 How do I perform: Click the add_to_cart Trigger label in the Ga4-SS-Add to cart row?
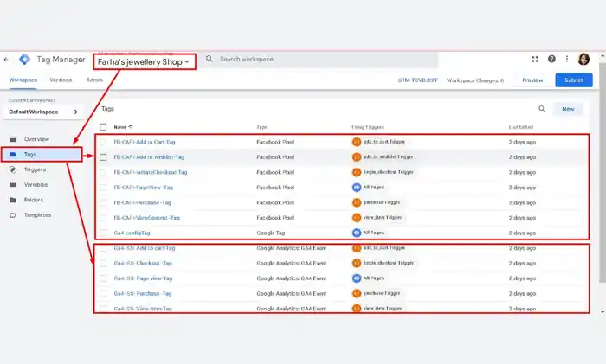click(x=384, y=248)
